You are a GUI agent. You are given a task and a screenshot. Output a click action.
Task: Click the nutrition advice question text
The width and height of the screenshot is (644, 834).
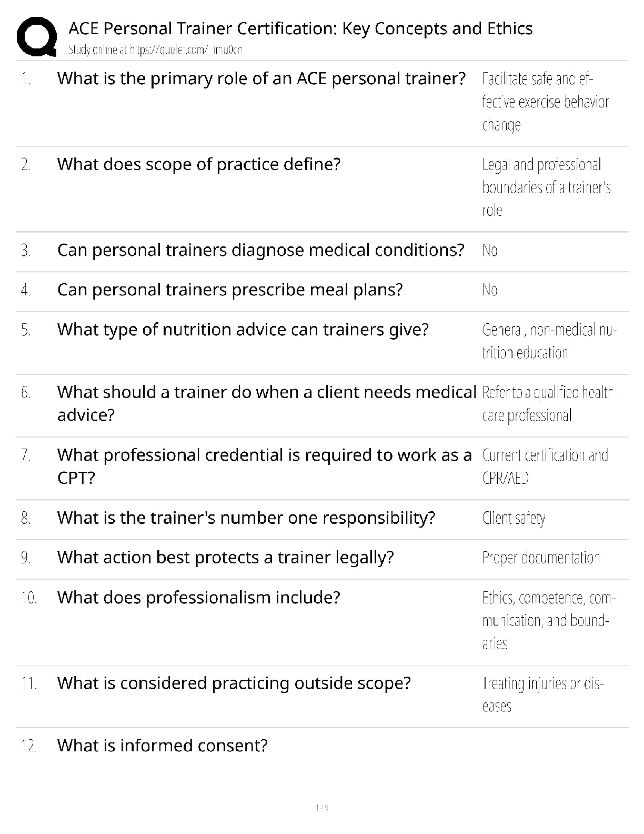[243, 330]
